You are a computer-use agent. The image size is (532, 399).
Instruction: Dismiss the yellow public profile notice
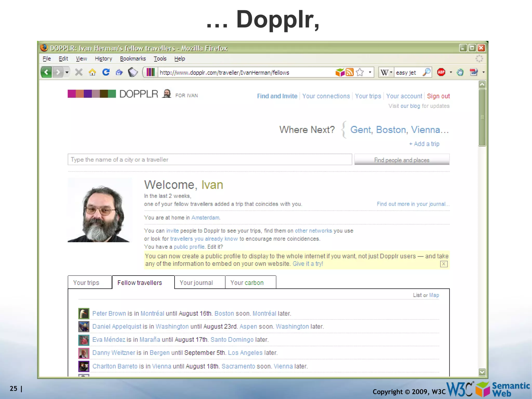[x=444, y=264]
